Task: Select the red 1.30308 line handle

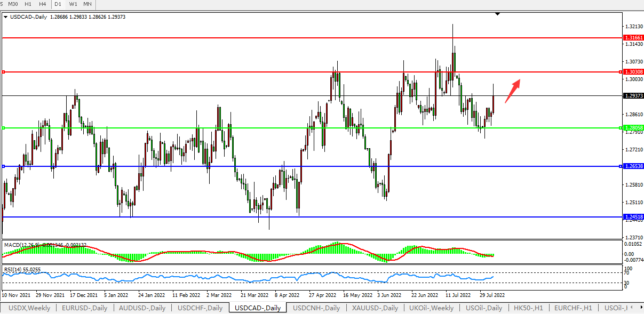Action: tap(3, 72)
